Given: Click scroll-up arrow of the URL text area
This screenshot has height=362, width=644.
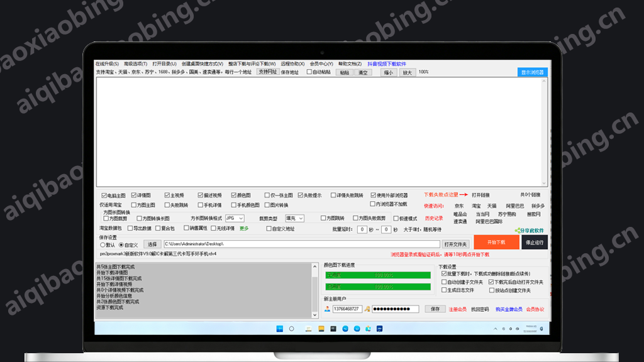Looking at the screenshot, I should (544, 81).
